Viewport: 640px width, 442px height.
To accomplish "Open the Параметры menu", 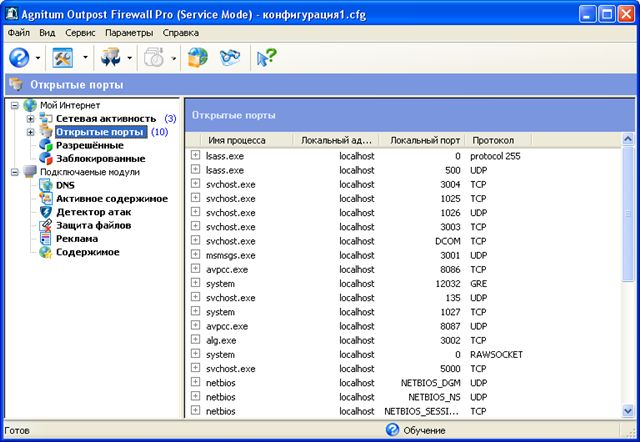I will tap(129, 33).
